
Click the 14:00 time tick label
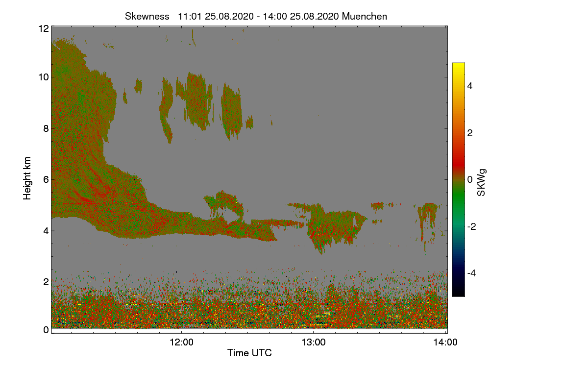[x=445, y=343]
